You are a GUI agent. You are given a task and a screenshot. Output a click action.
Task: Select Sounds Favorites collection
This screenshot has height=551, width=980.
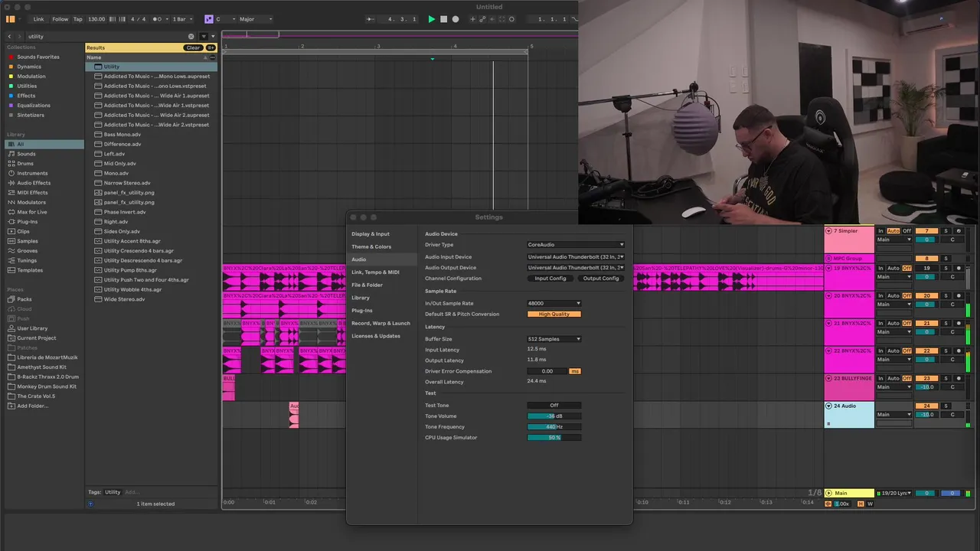tap(38, 57)
